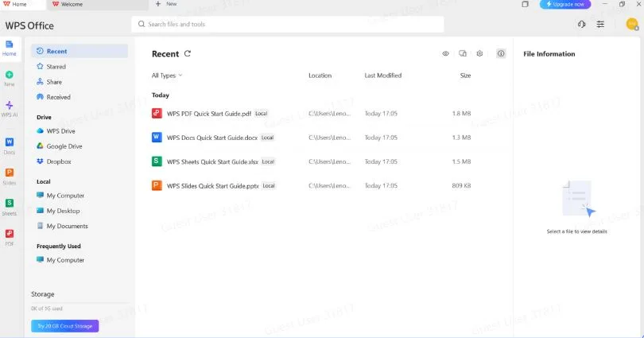Click the storage usage bar
The height and width of the screenshot is (338, 644).
tap(80, 303)
